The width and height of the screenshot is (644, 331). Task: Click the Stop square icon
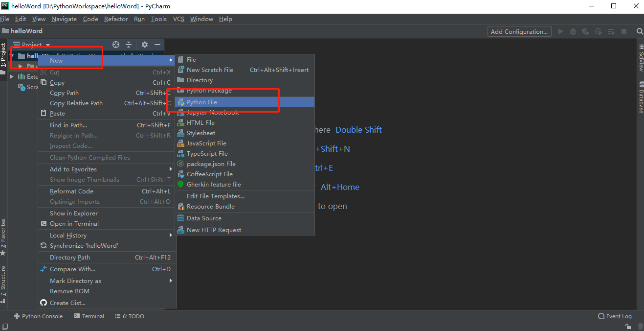pos(624,31)
